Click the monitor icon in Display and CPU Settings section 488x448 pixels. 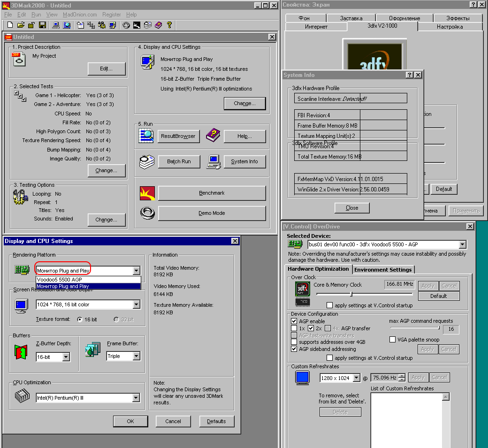tap(147, 62)
